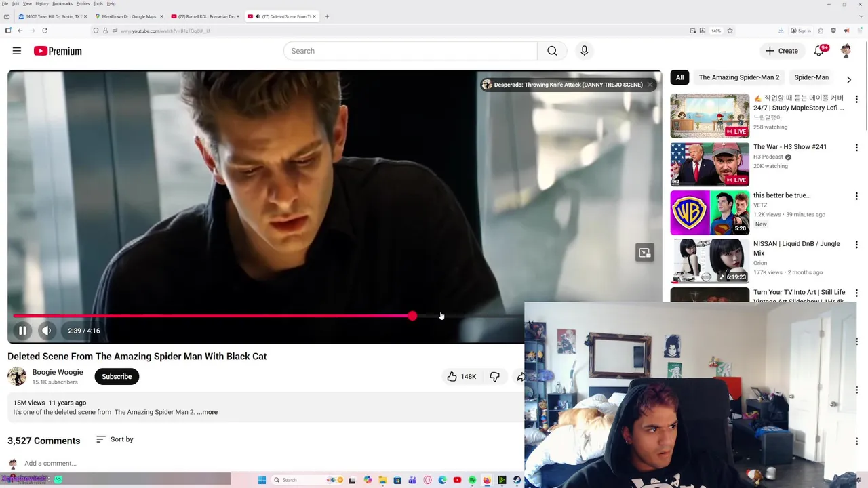Click the Boogie Woogie channel avatar
The width and height of the screenshot is (868, 488).
coord(17,376)
